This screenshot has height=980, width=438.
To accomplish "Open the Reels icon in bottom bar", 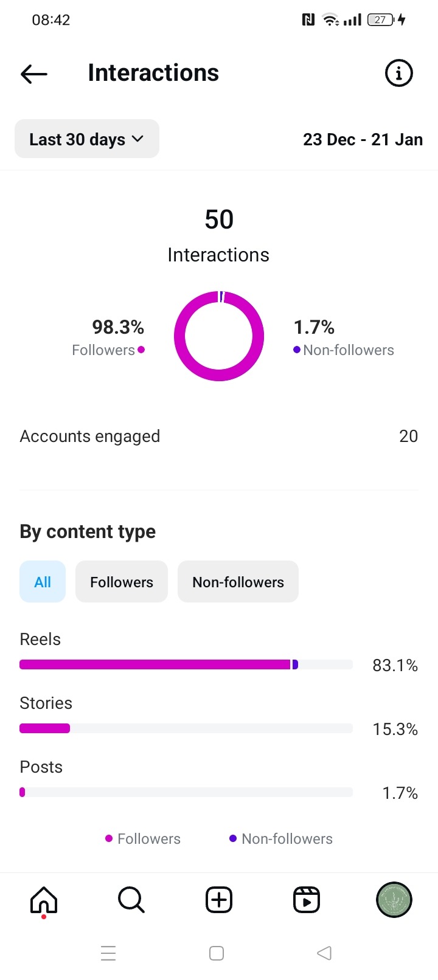I will tap(307, 900).
